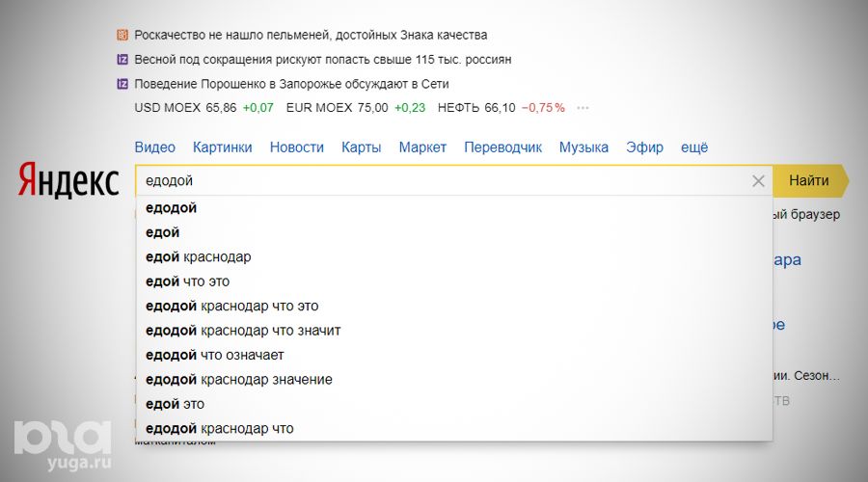Screen dimensions: 868x482
Task: Clear the search field with X icon
Action: pyautogui.click(x=758, y=181)
